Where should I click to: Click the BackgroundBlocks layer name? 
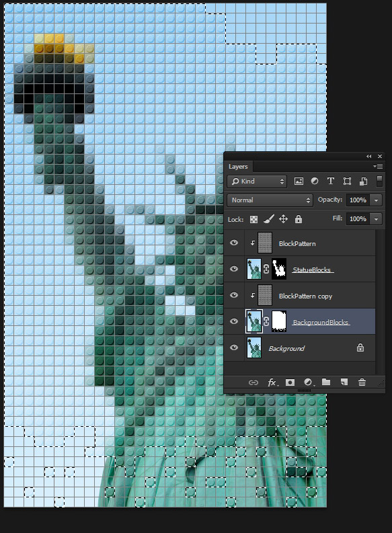tap(321, 322)
